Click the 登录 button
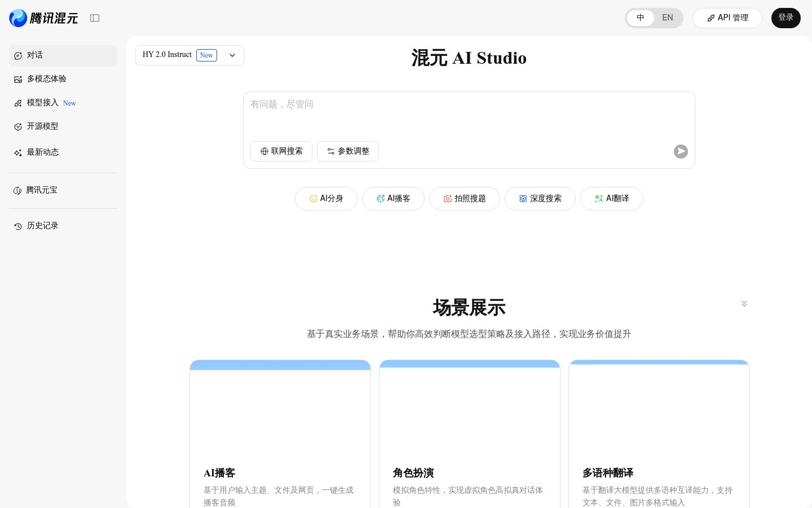Viewport: 812px width, 508px height. point(786,18)
